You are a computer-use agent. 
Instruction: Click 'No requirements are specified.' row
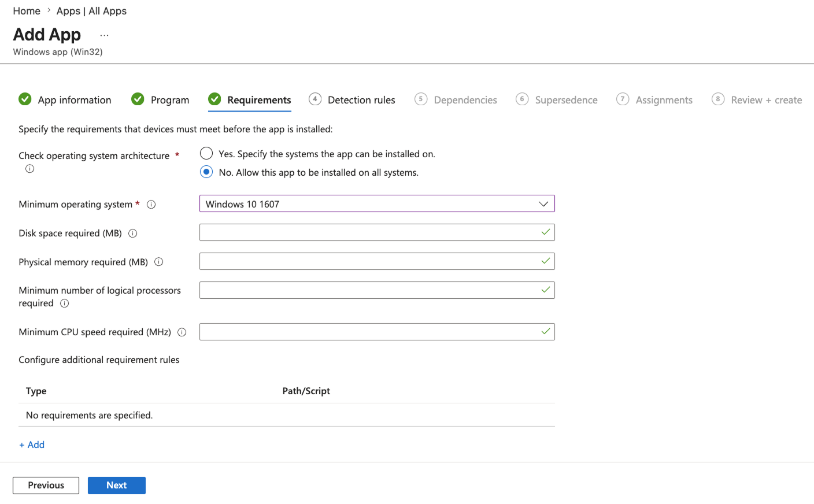coord(287,415)
